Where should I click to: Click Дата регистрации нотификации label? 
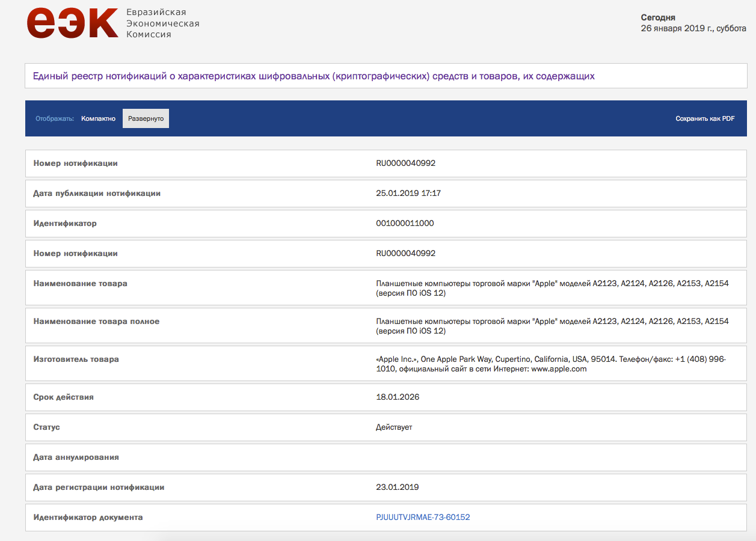99,487
